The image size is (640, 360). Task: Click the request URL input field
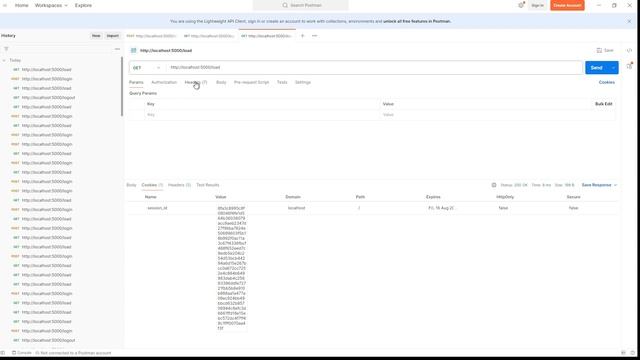pos(374,68)
